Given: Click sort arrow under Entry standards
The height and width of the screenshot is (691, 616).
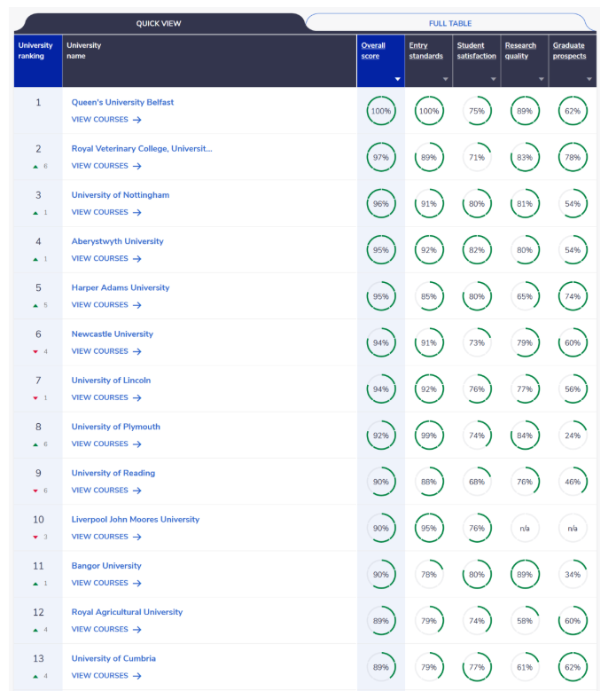Looking at the screenshot, I should click(445, 80).
